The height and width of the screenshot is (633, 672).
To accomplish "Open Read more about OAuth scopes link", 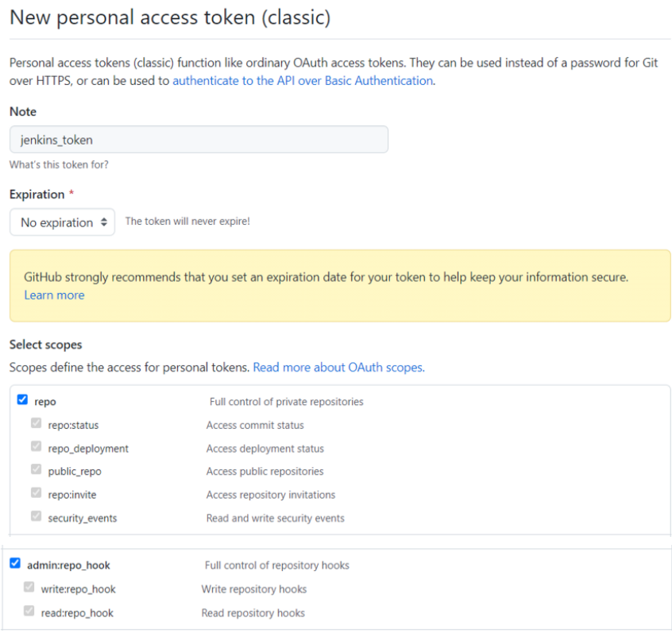I will click(338, 367).
